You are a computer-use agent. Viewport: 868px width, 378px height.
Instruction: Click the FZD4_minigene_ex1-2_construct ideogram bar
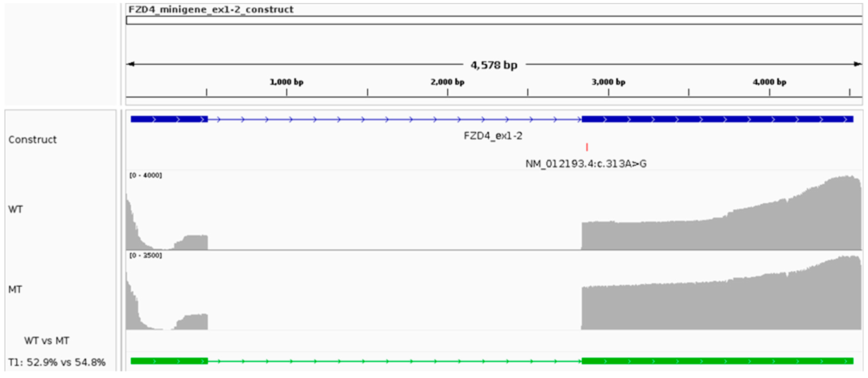494,20
